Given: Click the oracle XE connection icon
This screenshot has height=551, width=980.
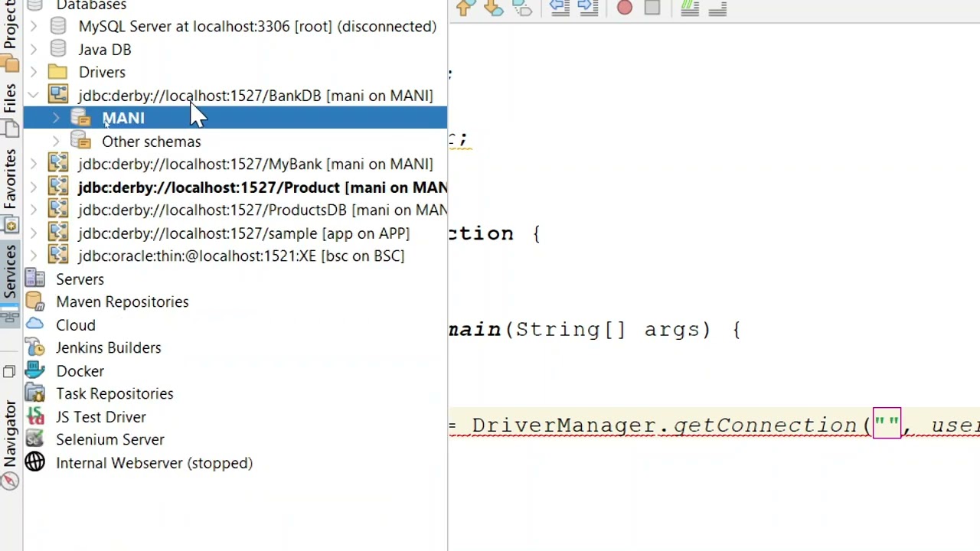Looking at the screenshot, I should [x=58, y=256].
